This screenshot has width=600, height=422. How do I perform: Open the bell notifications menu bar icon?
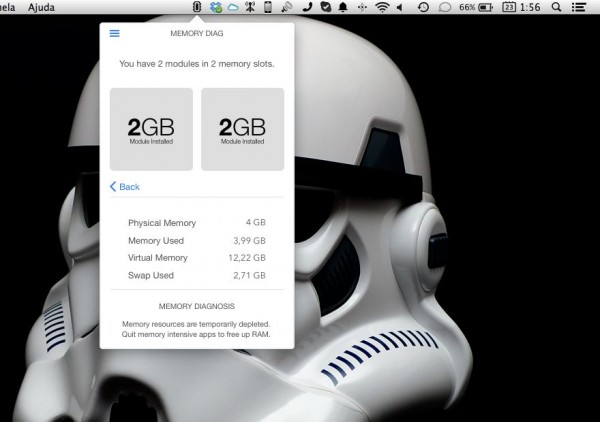[x=343, y=7]
